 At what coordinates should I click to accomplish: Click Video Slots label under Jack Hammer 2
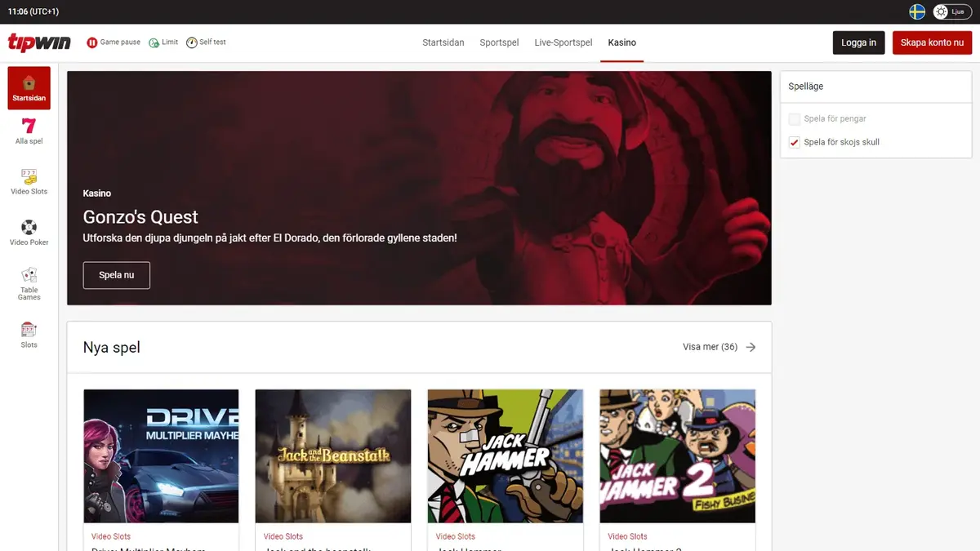(628, 536)
